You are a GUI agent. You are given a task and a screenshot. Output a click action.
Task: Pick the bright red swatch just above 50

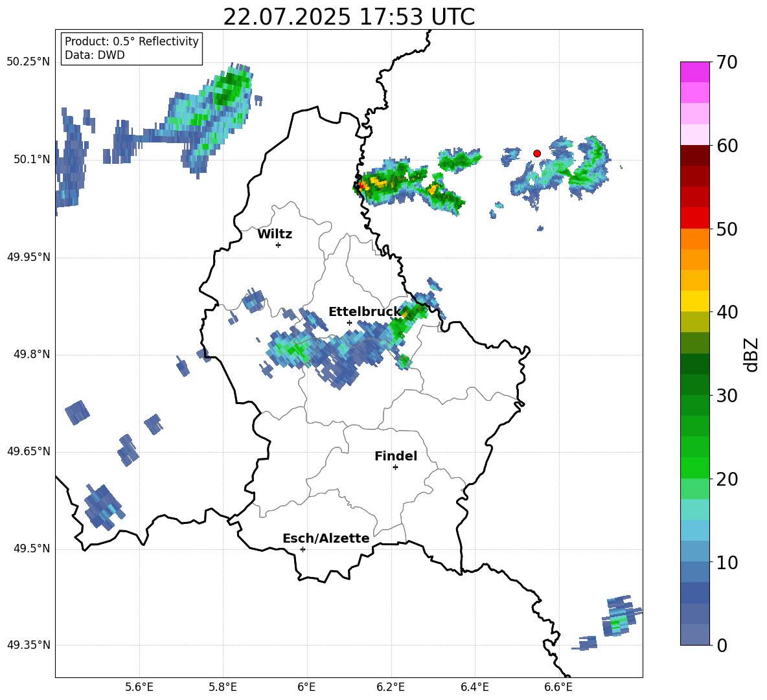coord(694,218)
